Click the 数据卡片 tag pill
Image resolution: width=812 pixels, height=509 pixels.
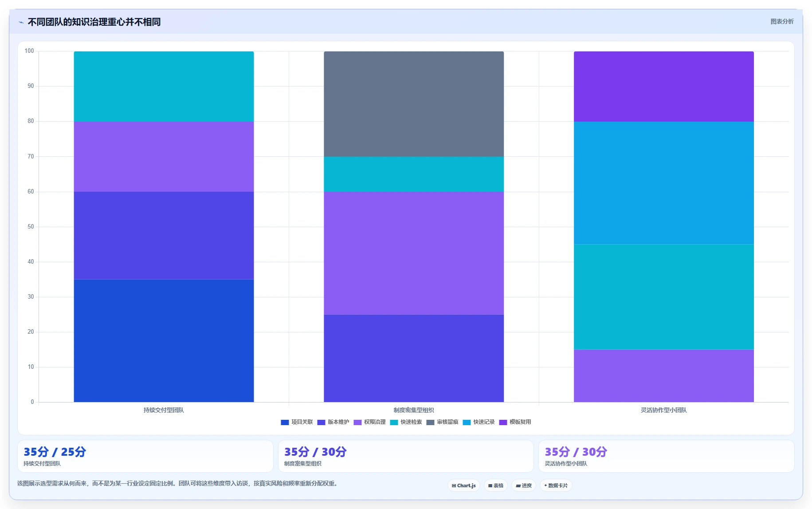pyautogui.click(x=556, y=485)
